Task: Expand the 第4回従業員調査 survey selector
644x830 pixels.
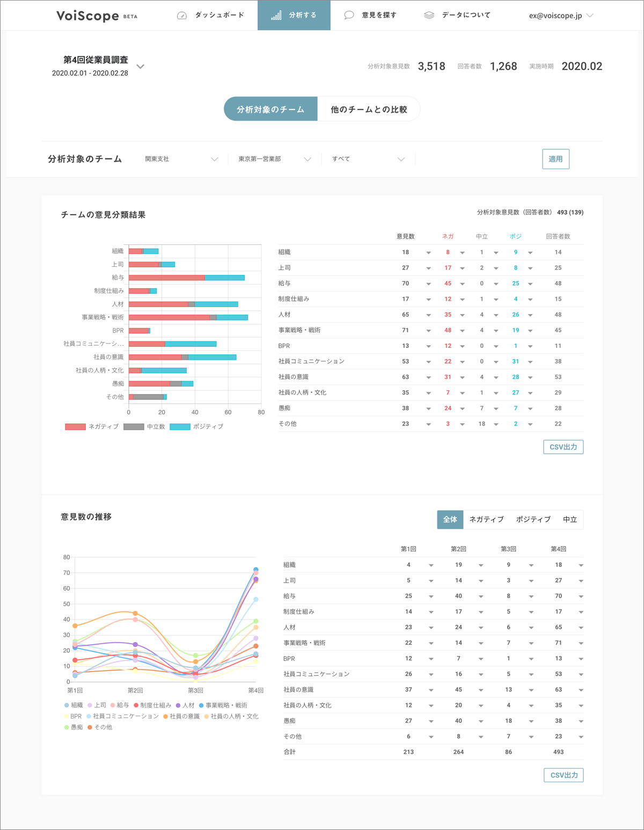Action: point(141,67)
